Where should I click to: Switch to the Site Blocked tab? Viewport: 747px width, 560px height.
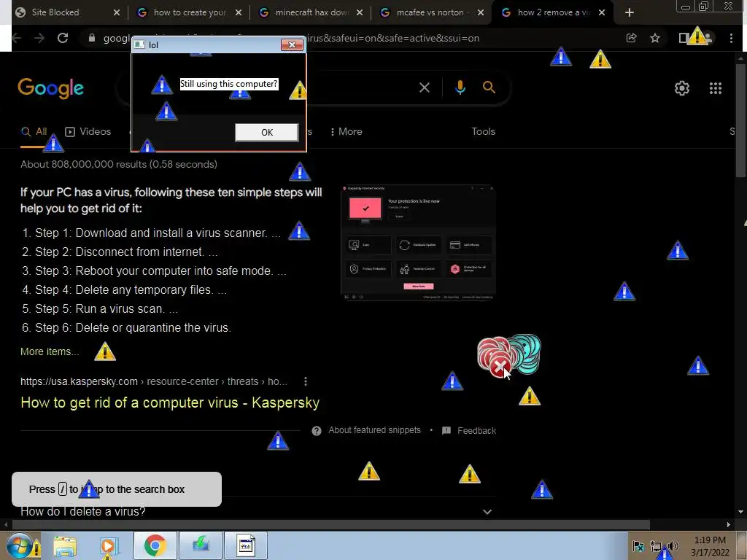coord(63,12)
